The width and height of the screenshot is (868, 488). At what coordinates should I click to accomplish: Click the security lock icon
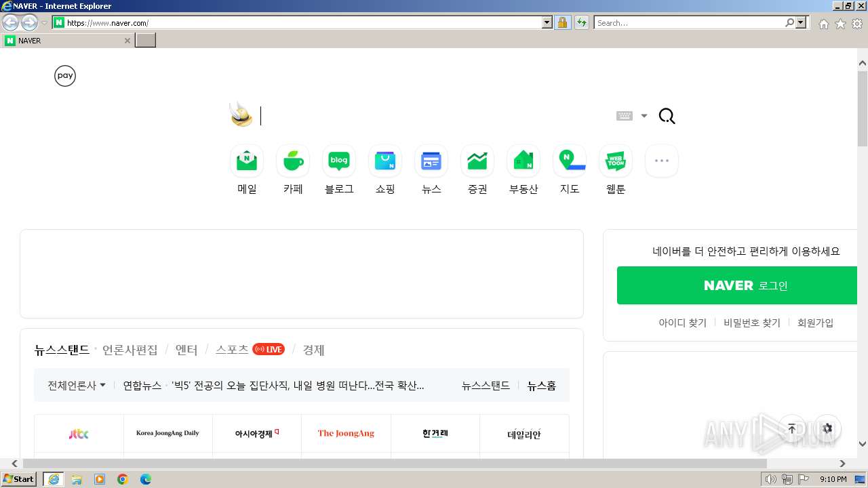coord(562,22)
